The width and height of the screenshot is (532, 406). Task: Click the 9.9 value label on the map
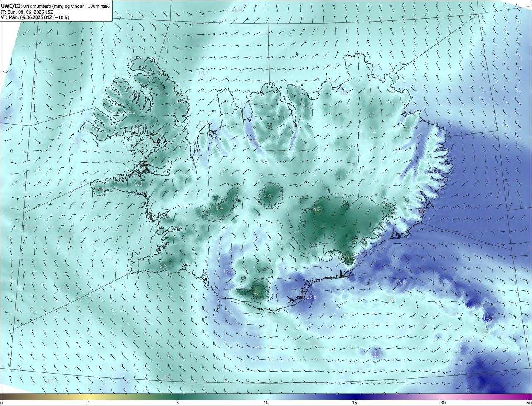pyautogui.click(x=109, y=258)
